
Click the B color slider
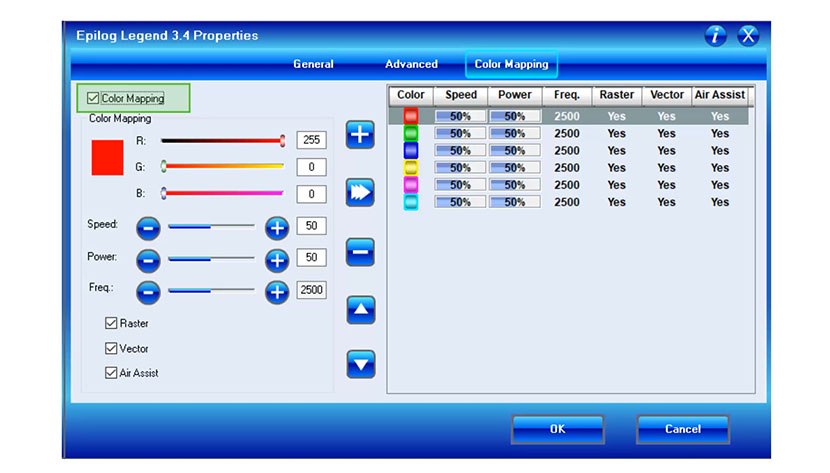coord(223,193)
